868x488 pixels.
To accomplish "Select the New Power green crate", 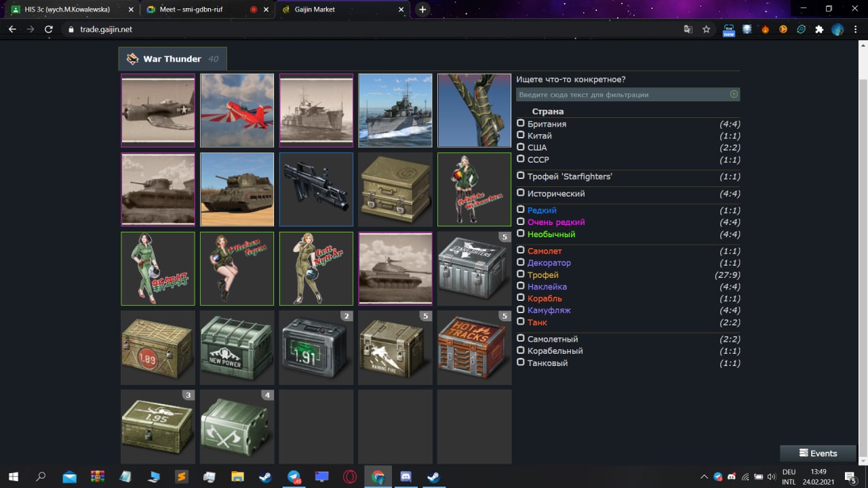I will tap(237, 348).
